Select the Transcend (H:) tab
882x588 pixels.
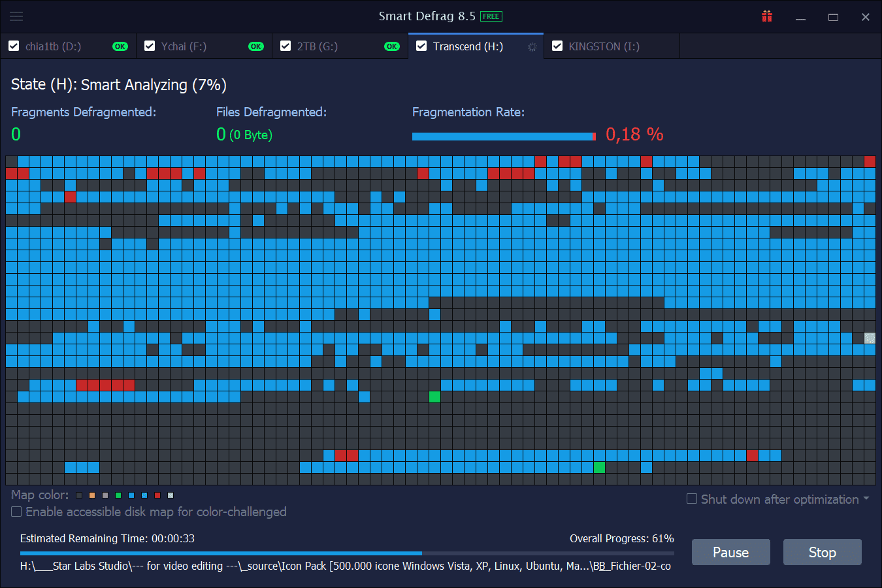(x=476, y=46)
